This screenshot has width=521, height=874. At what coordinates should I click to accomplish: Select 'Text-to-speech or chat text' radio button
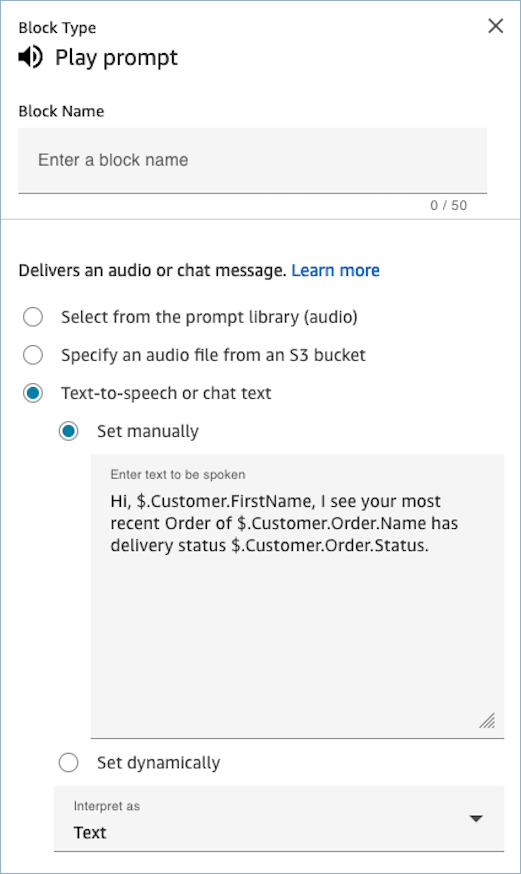33,393
